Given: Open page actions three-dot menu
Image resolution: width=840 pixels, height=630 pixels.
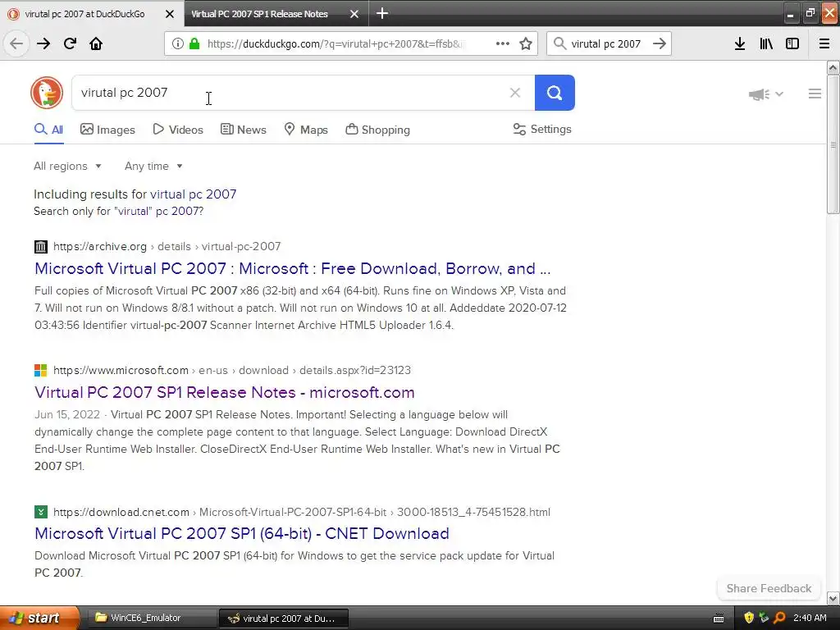Looking at the screenshot, I should 503,43.
